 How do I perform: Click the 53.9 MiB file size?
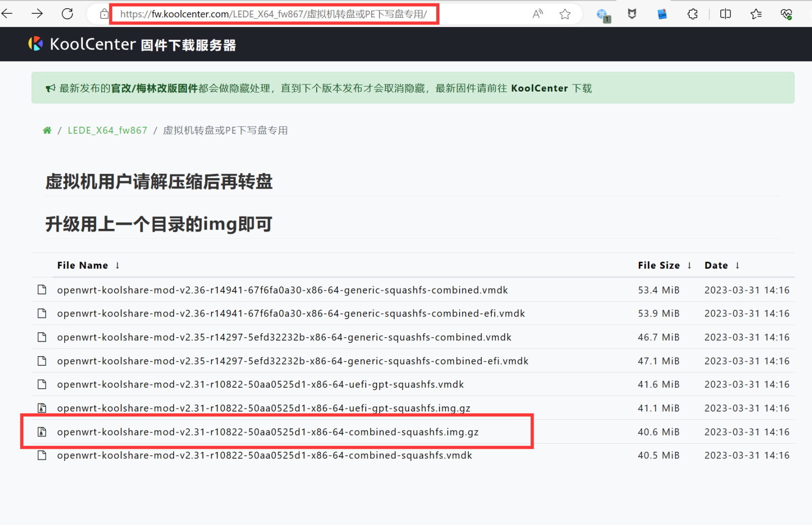coord(659,313)
